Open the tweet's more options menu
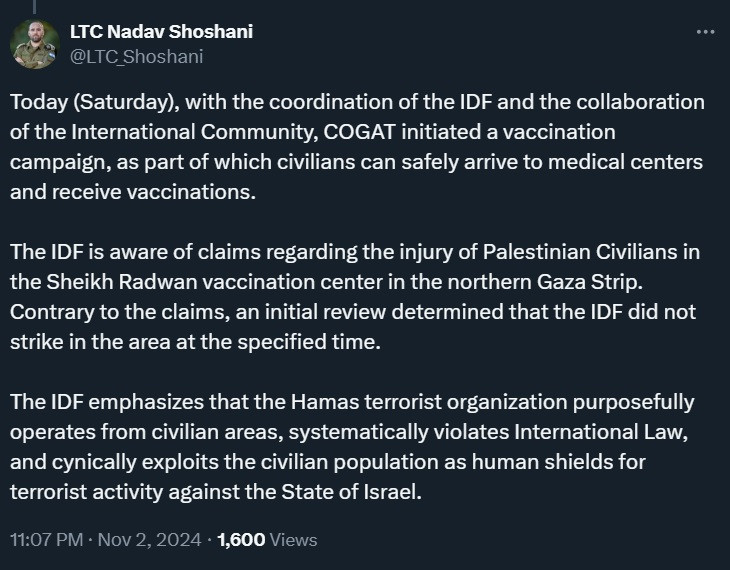Image resolution: width=730 pixels, height=570 pixels. pos(705,32)
